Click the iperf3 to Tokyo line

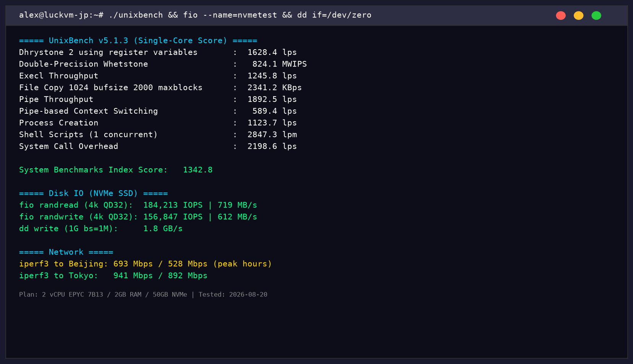[x=113, y=276]
